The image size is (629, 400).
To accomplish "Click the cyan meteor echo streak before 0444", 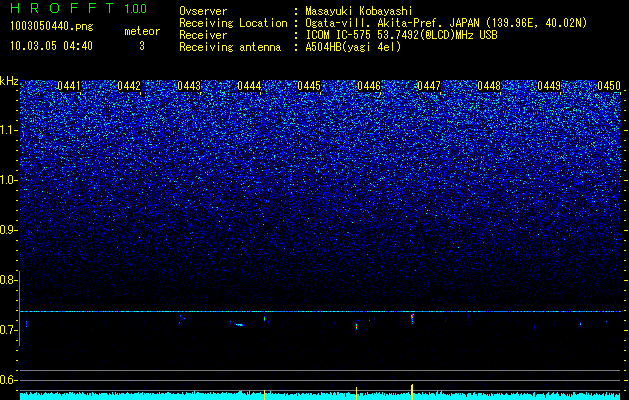I will click(239, 325).
